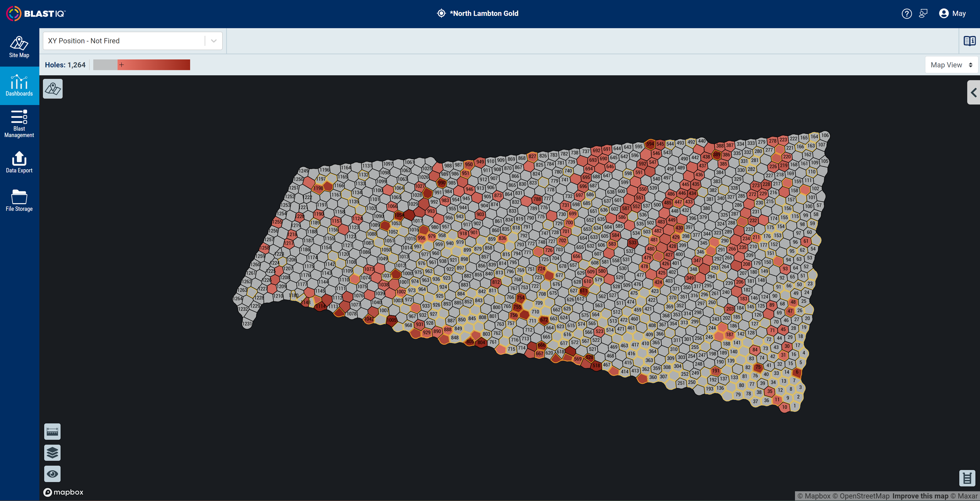980x501 pixels.
Task: Select hole 594 on the map
Action: [650, 144]
